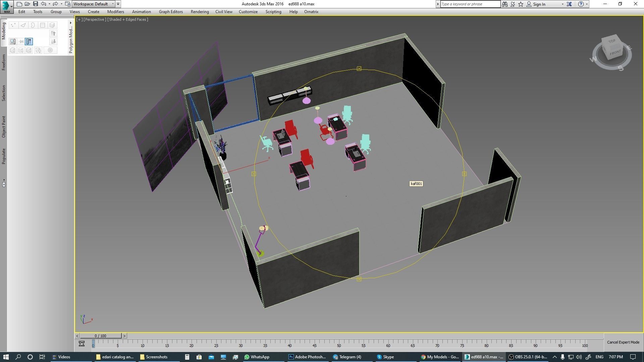Open the Ornatrix menu
644x362 pixels.
point(311,12)
